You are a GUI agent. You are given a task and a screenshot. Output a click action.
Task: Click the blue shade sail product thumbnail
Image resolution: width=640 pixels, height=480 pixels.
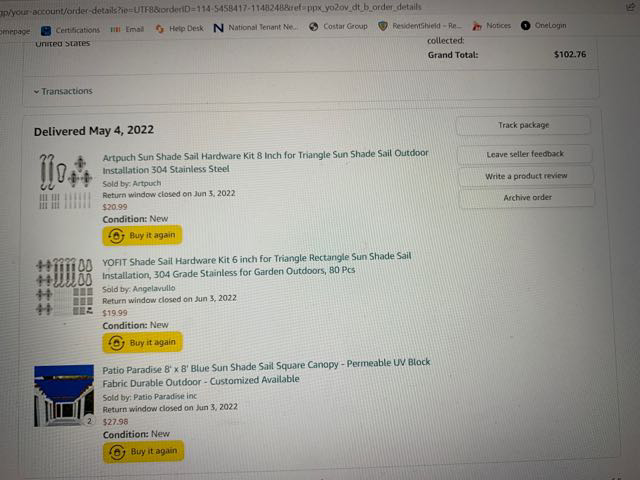tap(64, 396)
